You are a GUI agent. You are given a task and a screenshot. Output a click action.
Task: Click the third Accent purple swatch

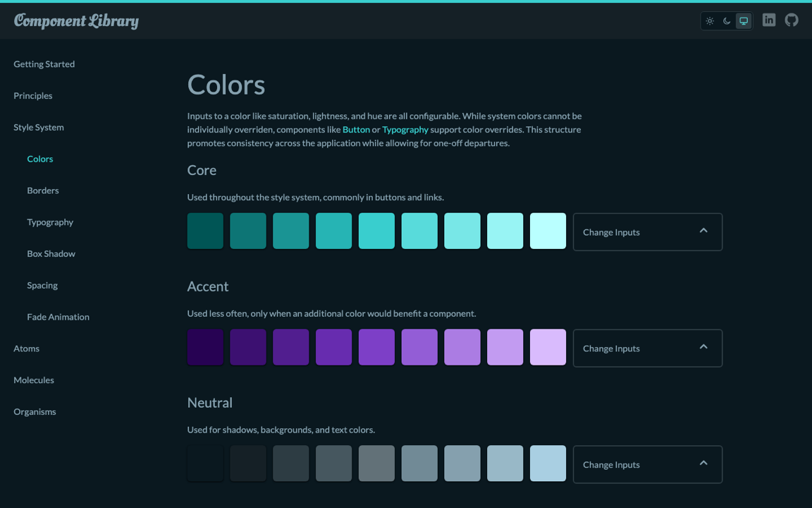[x=291, y=347]
